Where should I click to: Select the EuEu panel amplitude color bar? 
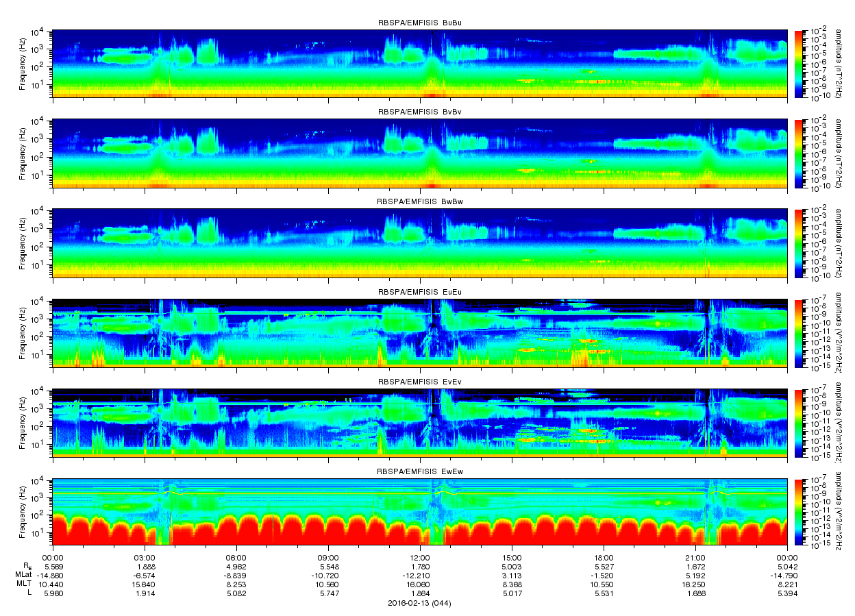pyautogui.click(x=798, y=333)
